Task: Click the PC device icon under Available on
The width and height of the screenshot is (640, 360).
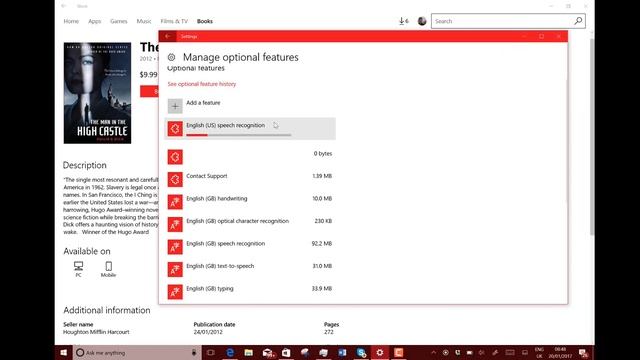Action: pyautogui.click(x=78, y=266)
